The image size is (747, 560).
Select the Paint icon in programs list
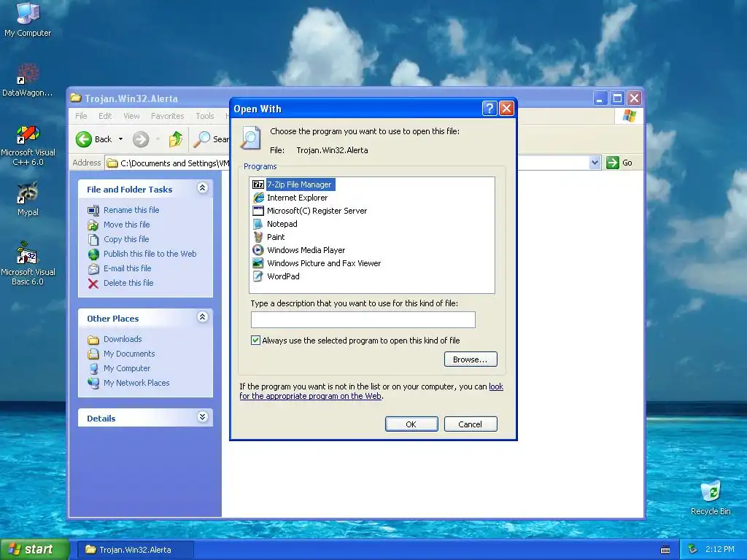pos(258,237)
